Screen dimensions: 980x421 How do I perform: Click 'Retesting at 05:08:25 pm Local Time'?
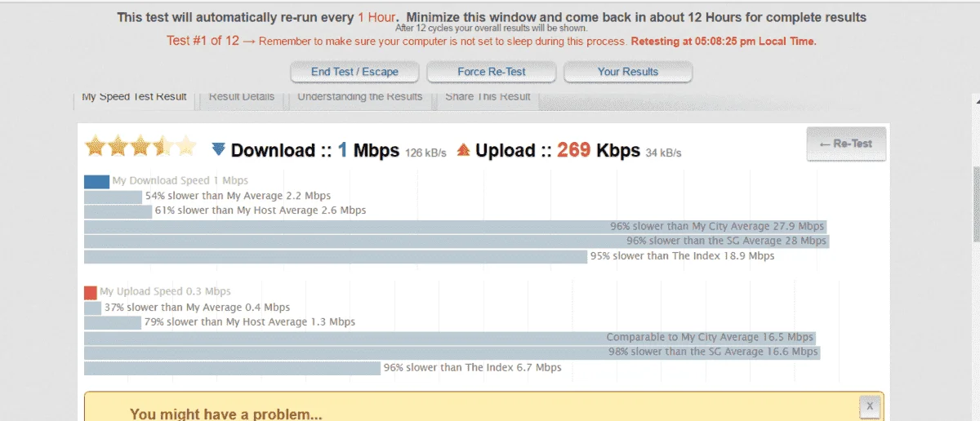pyautogui.click(x=724, y=42)
